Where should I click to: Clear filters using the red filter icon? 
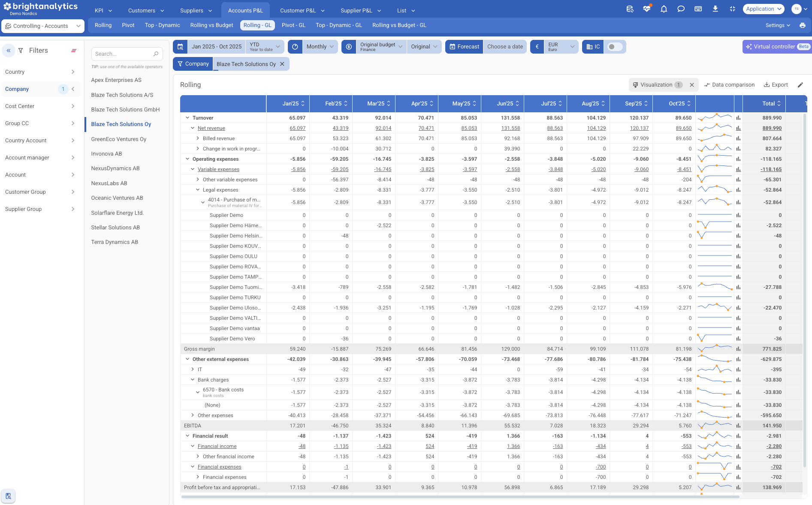tap(74, 51)
